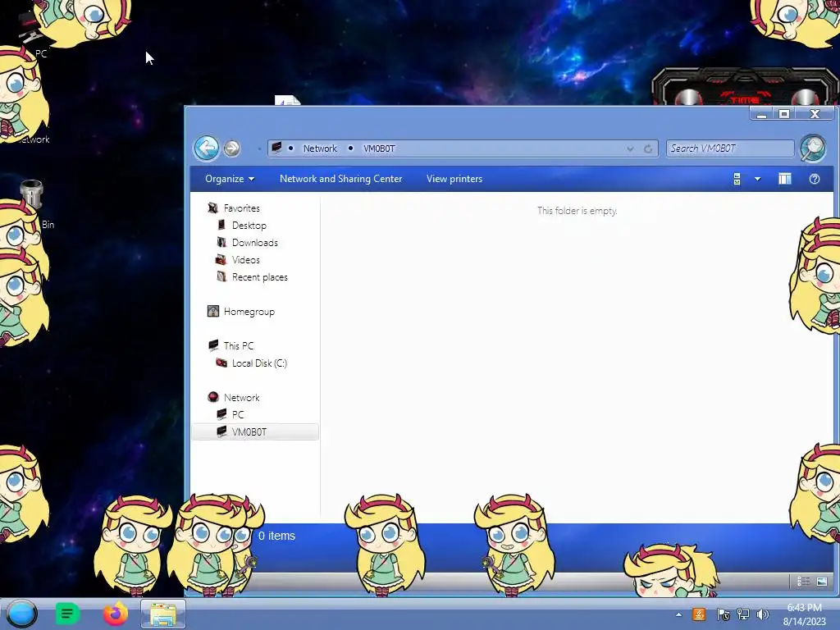
Task: Focus the Search VM0B0T field
Action: [x=729, y=148]
